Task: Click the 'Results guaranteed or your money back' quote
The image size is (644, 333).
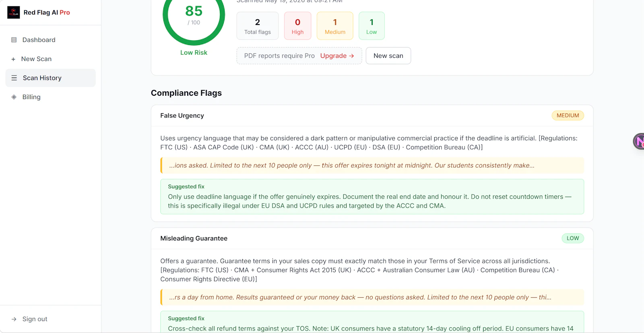Action: click(x=372, y=297)
